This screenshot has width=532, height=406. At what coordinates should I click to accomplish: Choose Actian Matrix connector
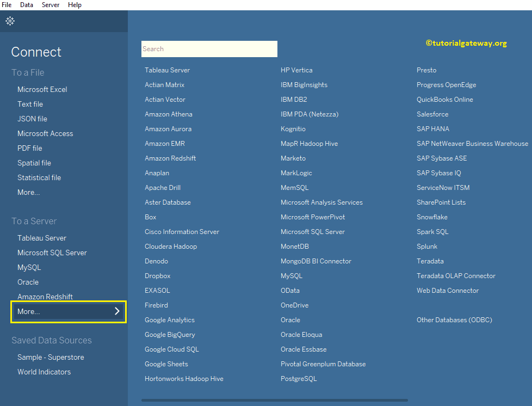pyautogui.click(x=165, y=85)
